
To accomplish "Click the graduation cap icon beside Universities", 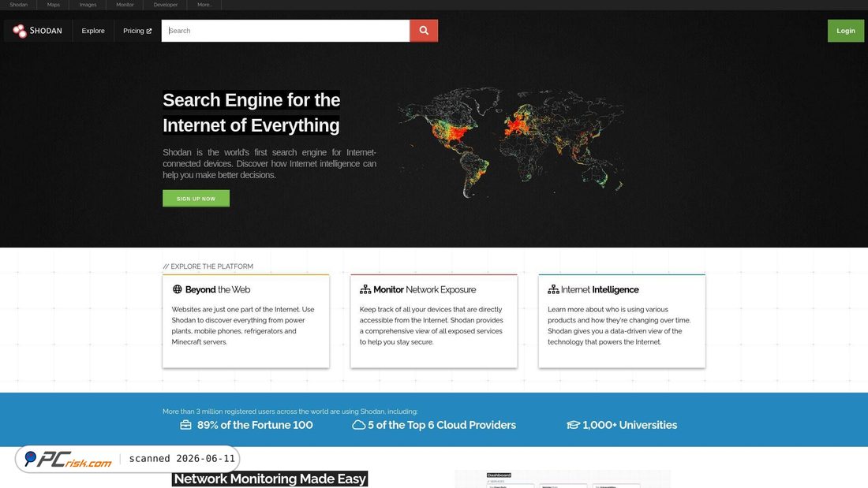I will [x=573, y=425].
